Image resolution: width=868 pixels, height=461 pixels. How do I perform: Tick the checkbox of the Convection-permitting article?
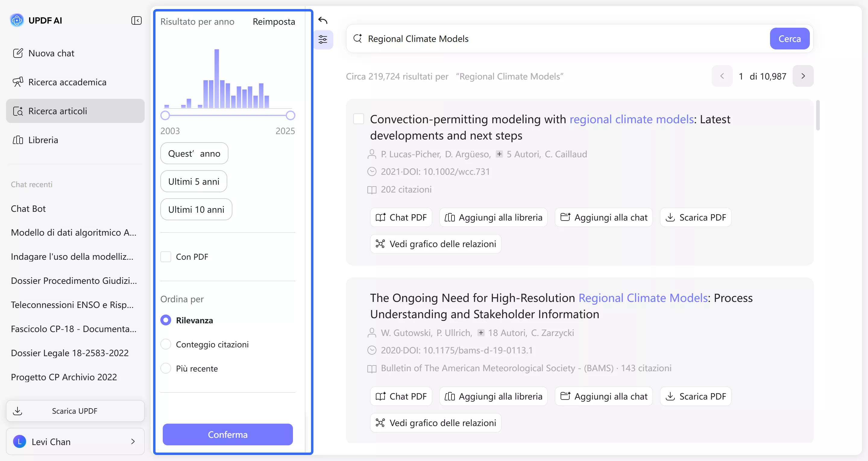[359, 119]
